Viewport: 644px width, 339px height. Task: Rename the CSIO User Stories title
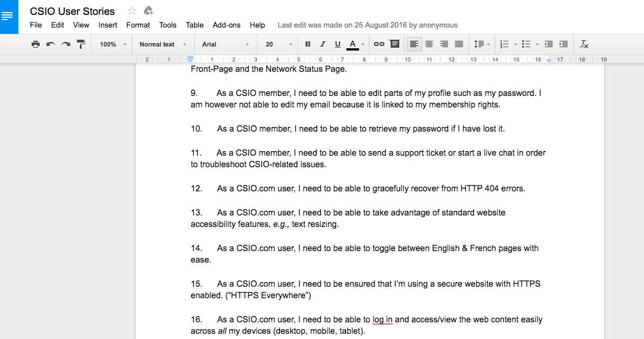(x=72, y=11)
